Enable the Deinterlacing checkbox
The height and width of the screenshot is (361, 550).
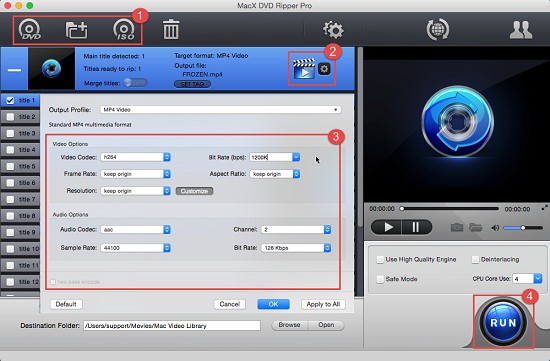point(475,260)
